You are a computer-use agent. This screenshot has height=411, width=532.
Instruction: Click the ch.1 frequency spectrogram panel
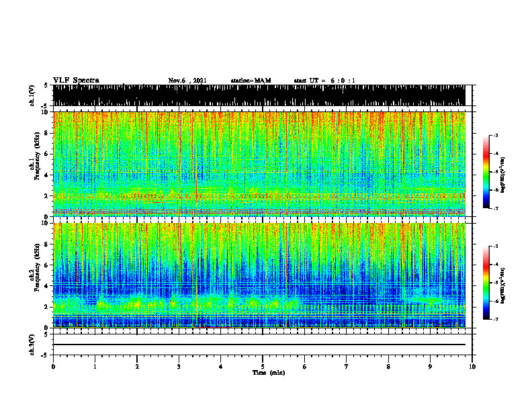(x=259, y=164)
